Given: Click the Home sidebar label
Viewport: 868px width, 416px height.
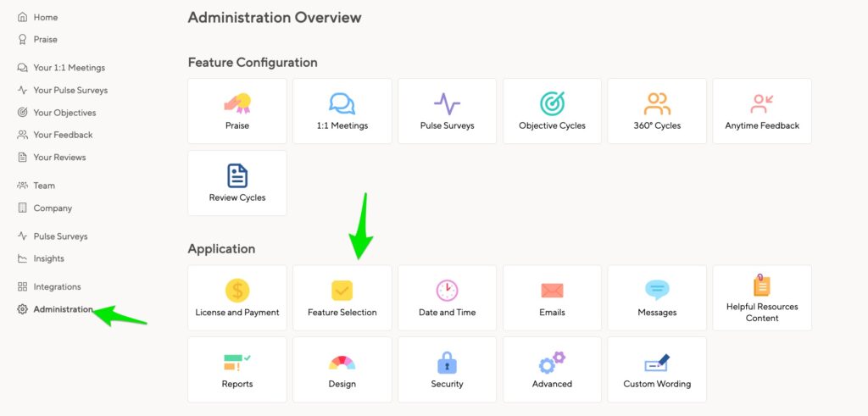Looking at the screenshot, I should (x=46, y=17).
